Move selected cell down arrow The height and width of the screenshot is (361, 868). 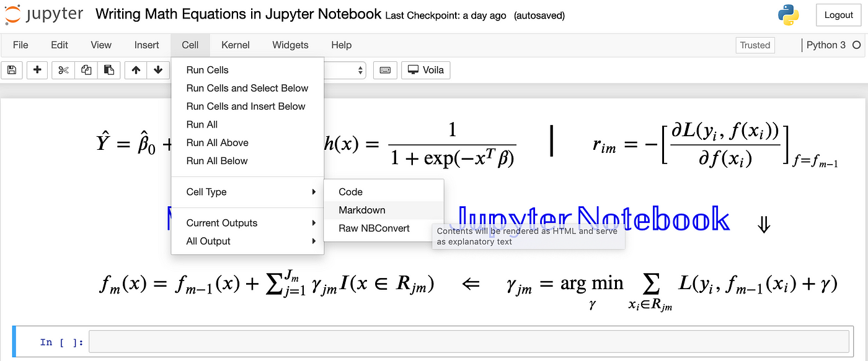[159, 70]
